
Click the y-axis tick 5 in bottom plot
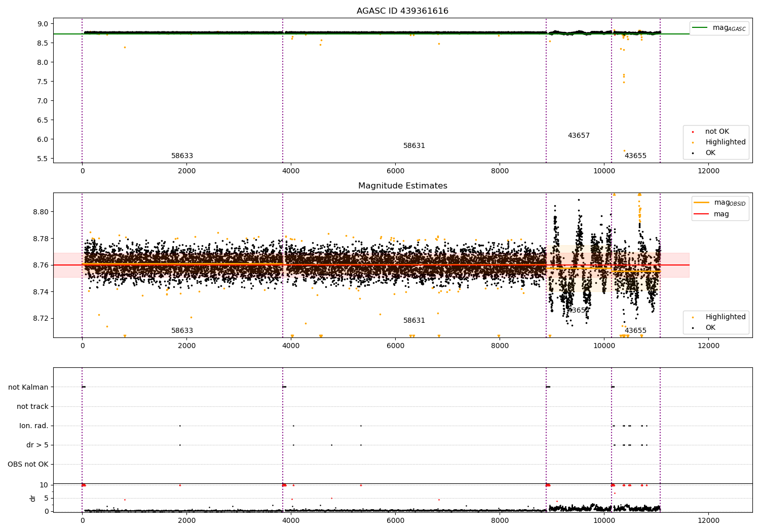(x=46, y=499)
